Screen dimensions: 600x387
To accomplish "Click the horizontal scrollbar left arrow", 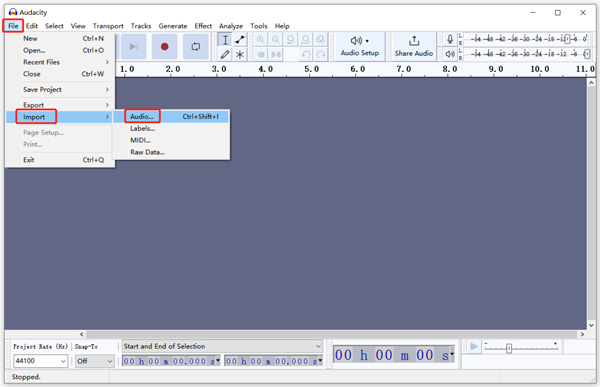I will 82,334.
